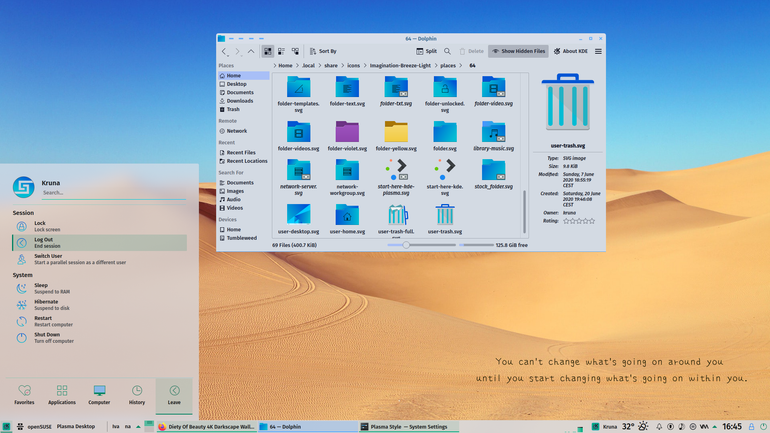Open Dolphin hamburger menu
The height and width of the screenshot is (433, 770).
tap(598, 51)
